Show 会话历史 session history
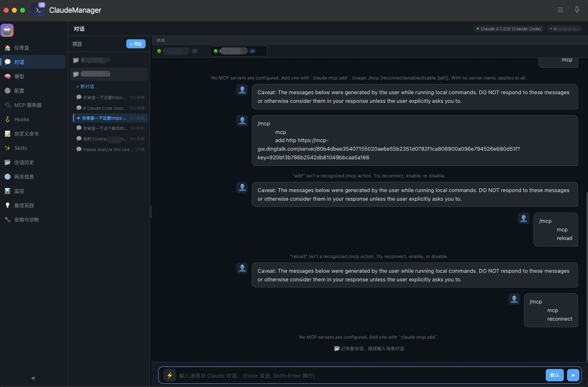The height and width of the screenshot is (387, 588). tap(33, 163)
